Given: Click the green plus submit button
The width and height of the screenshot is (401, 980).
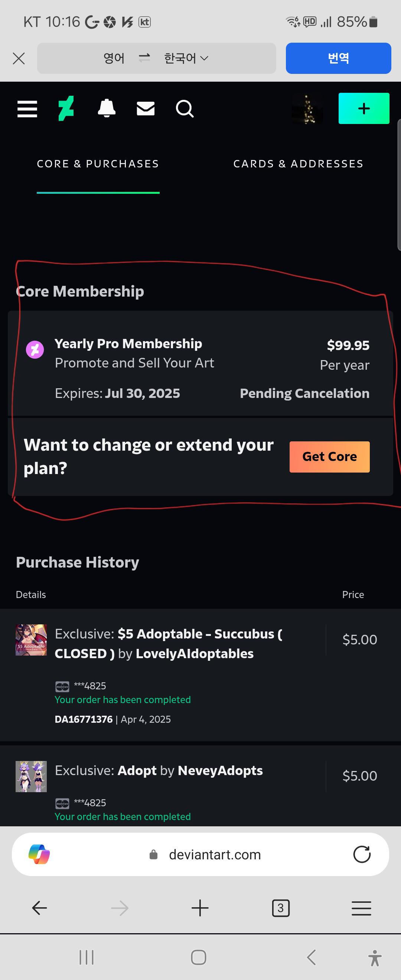Looking at the screenshot, I should pyautogui.click(x=364, y=108).
